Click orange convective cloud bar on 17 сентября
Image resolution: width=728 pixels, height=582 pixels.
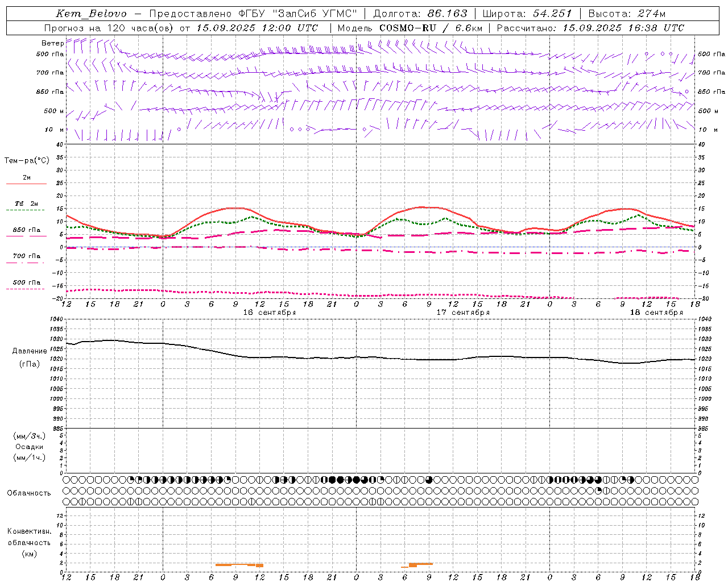(417, 565)
